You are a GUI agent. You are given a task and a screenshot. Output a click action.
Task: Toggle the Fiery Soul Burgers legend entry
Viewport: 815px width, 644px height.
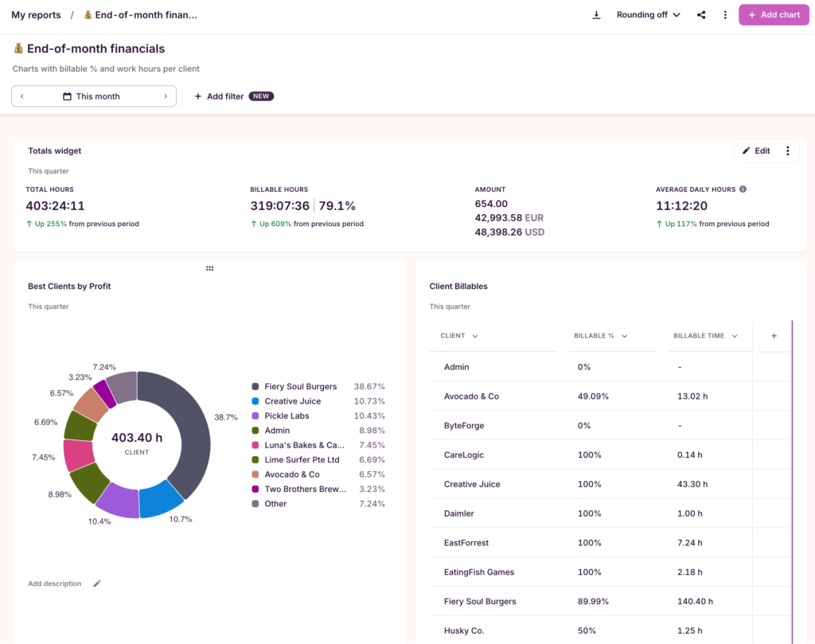point(294,386)
